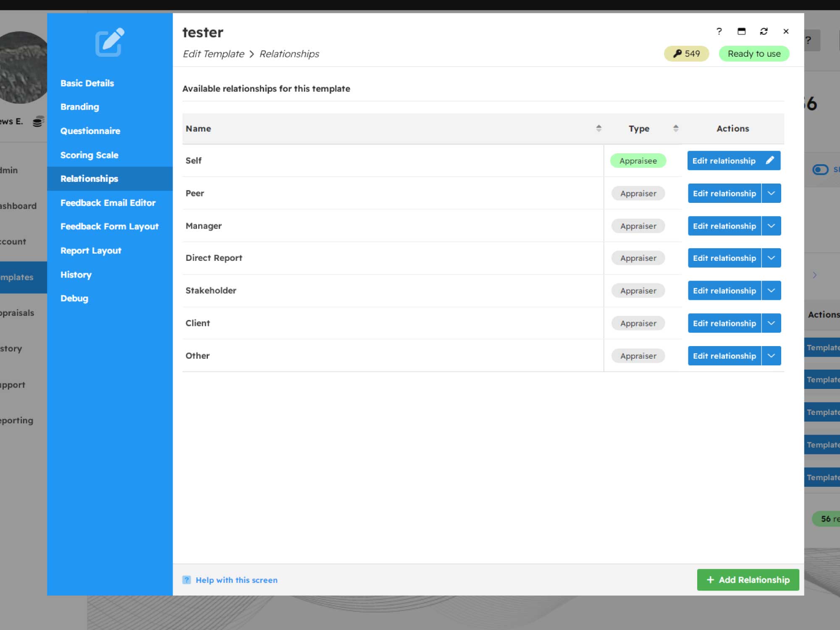
Task: Open the Questionnaire section in sidebar
Action: (90, 131)
